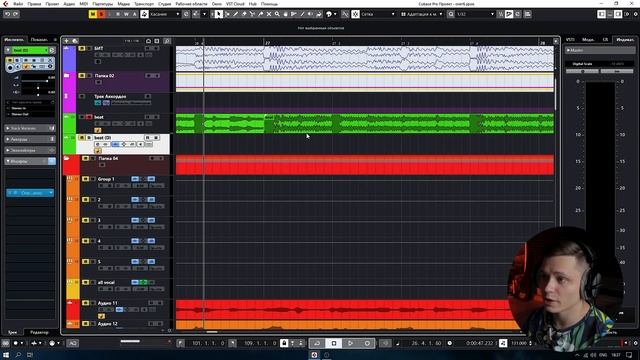Activate the Cycle loop transport button

[317, 343]
